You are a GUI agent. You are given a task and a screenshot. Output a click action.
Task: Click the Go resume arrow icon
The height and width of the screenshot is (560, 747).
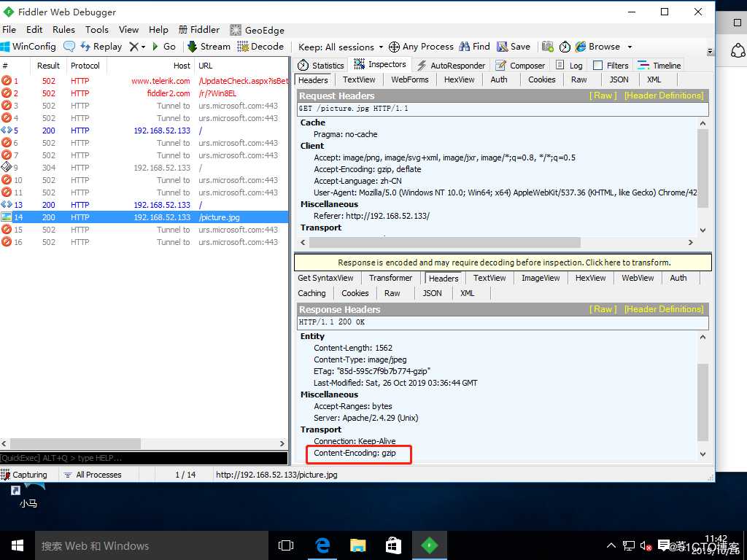155,47
